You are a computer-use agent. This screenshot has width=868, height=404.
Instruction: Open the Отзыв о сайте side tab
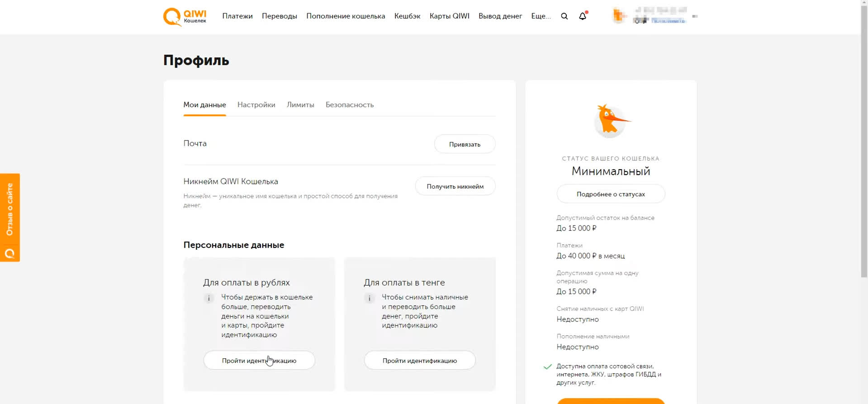pos(10,218)
